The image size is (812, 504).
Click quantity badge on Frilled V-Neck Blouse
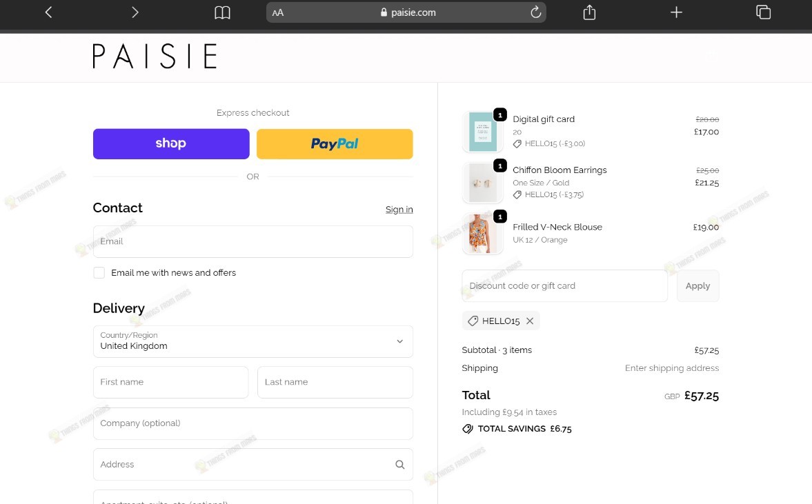click(499, 216)
